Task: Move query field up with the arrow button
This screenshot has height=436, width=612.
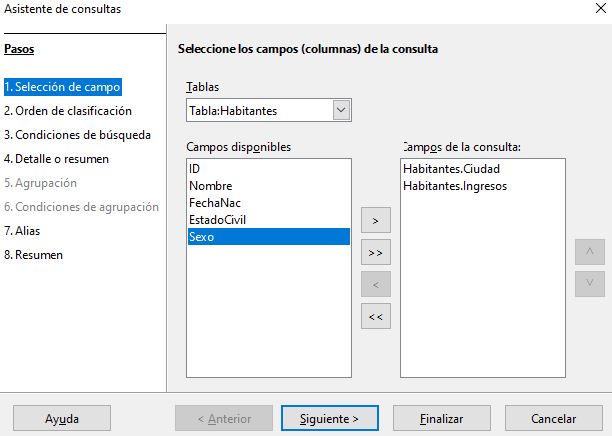Action: point(590,252)
